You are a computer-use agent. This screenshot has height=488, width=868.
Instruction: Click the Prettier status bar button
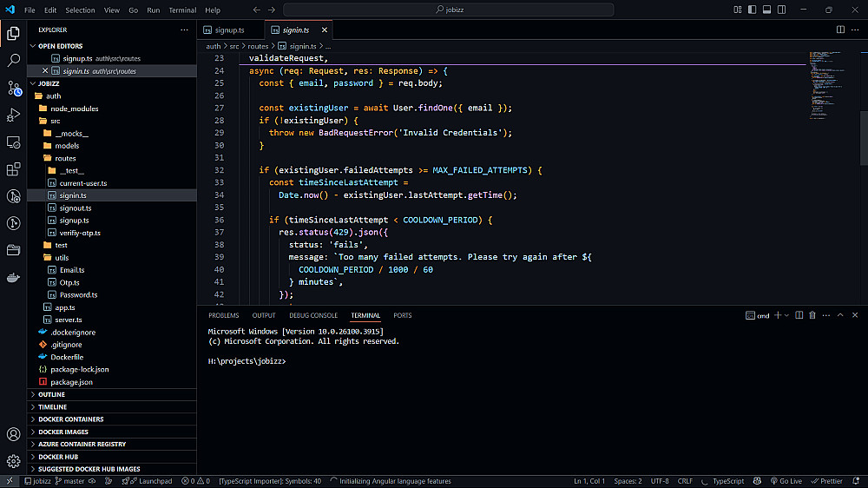click(825, 481)
